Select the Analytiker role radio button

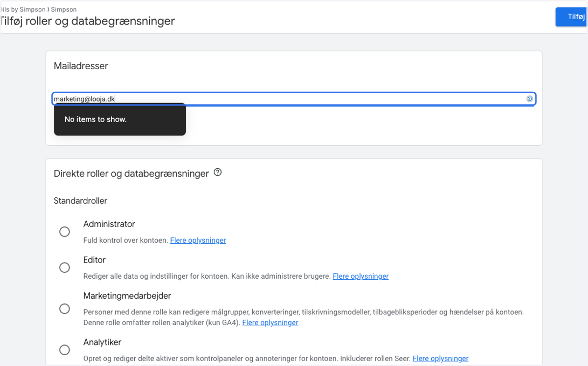65,350
